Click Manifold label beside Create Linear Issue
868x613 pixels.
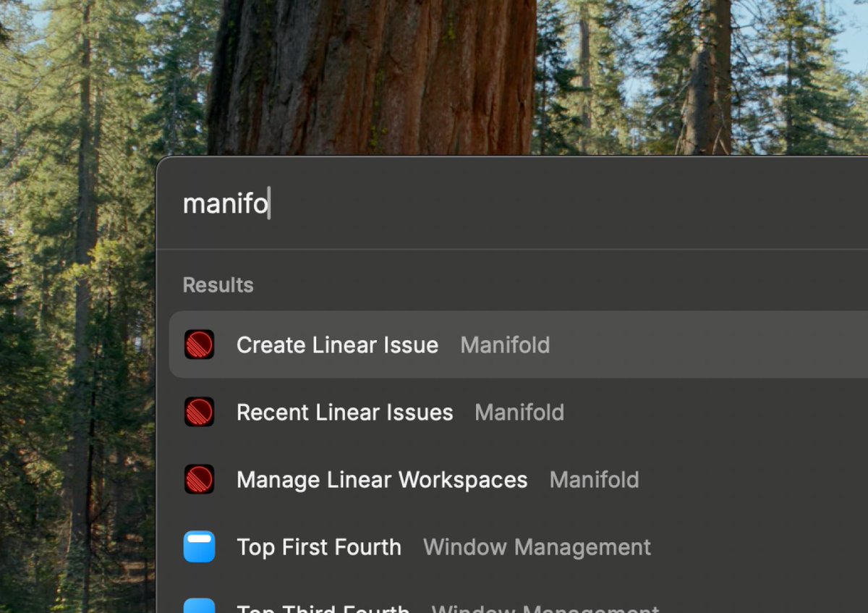coord(505,345)
